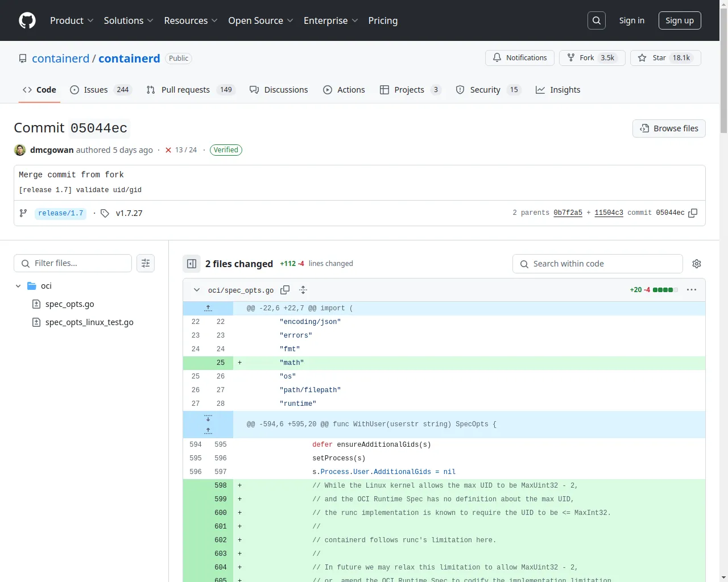Click Sign in link
The image size is (728, 582).
coord(632,20)
